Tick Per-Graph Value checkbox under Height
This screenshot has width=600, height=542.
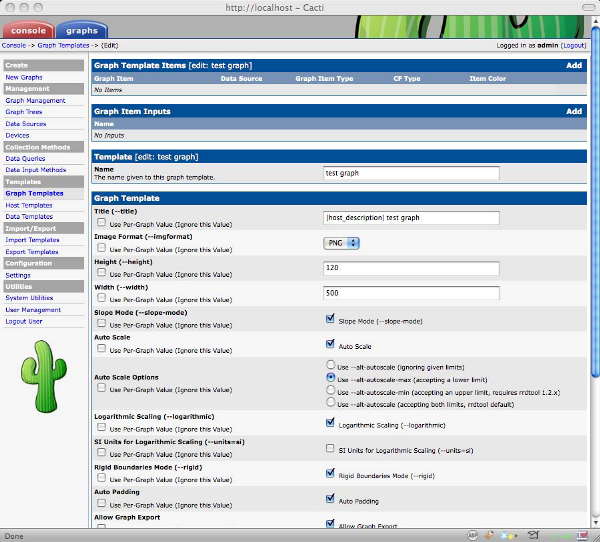click(x=101, y=272)
